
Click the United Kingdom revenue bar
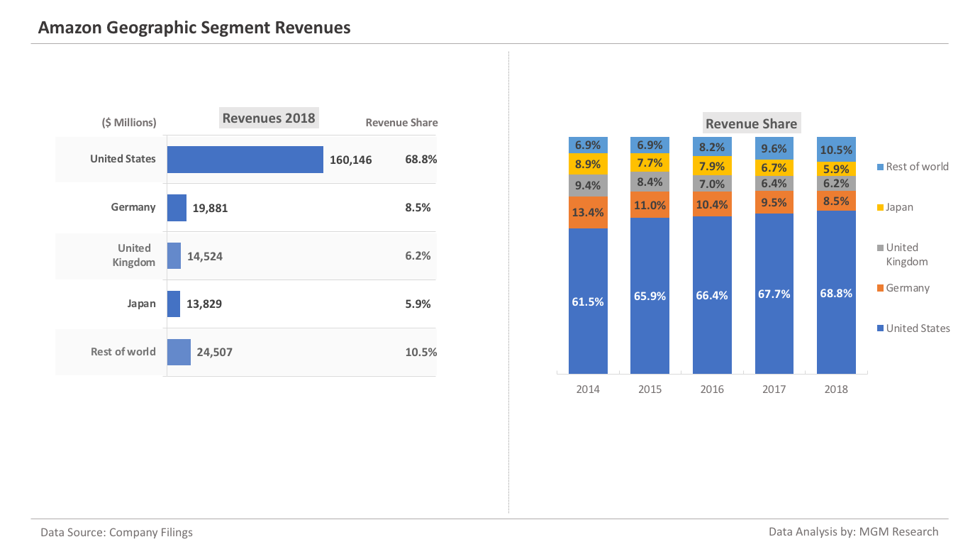[x=174, y=256]
